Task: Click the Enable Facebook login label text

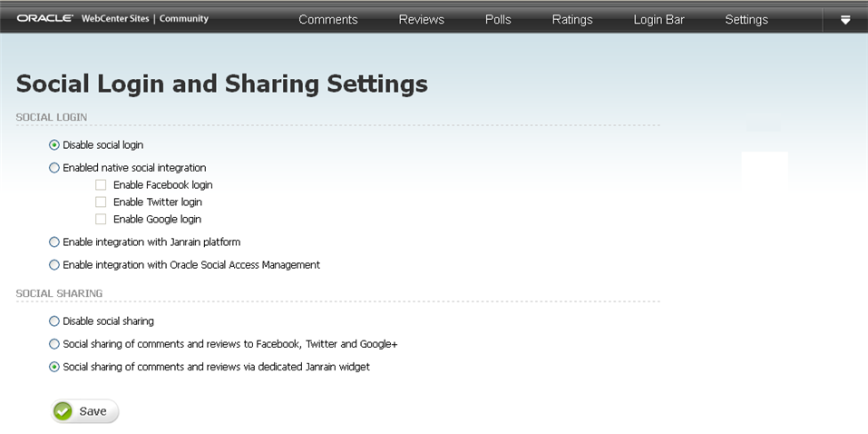Action: [162, 184]
